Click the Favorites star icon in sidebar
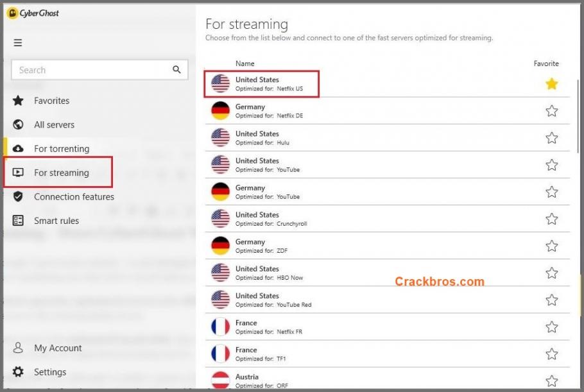 coord(18,101)
